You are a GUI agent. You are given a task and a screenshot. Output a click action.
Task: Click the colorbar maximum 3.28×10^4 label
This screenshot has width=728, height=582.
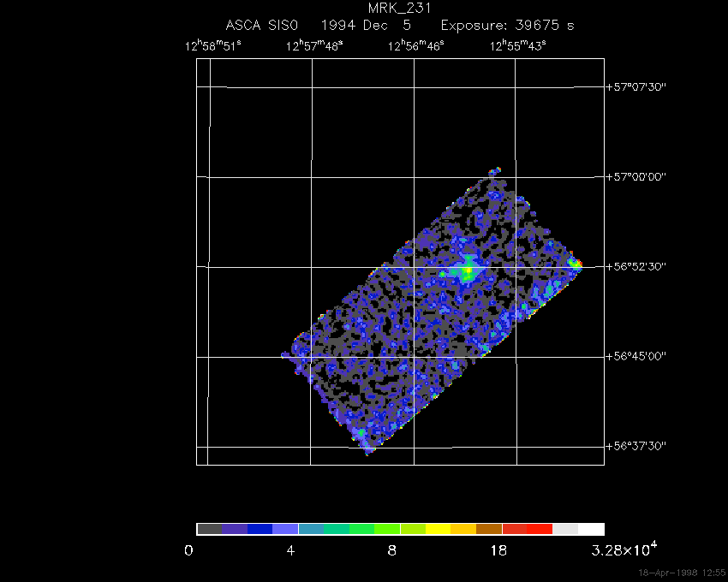pyautogui.click(x=624, y=549)
